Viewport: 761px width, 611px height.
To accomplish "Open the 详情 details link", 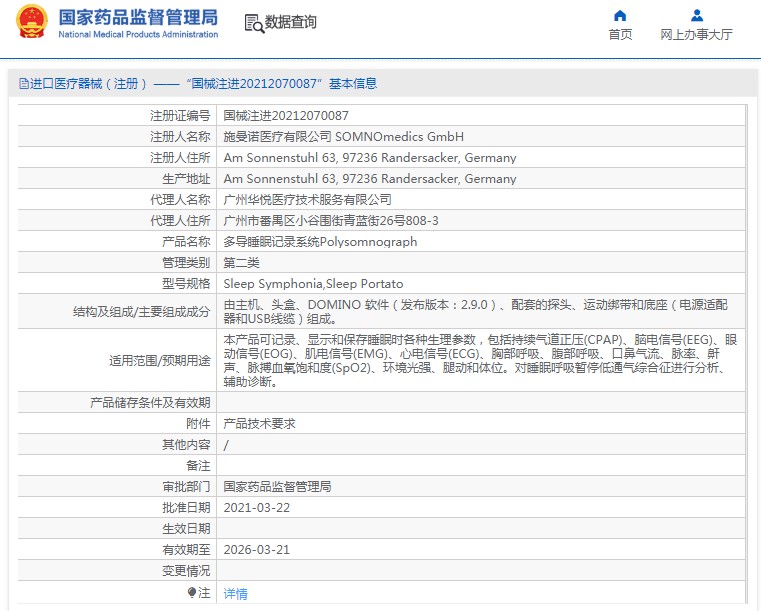I will tap(235, 593).
